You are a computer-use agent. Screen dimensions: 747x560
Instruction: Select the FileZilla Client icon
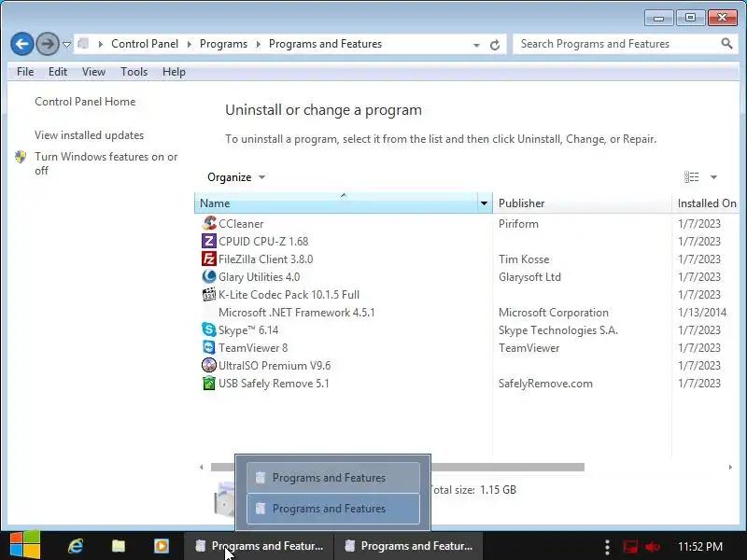pos(208,259)
